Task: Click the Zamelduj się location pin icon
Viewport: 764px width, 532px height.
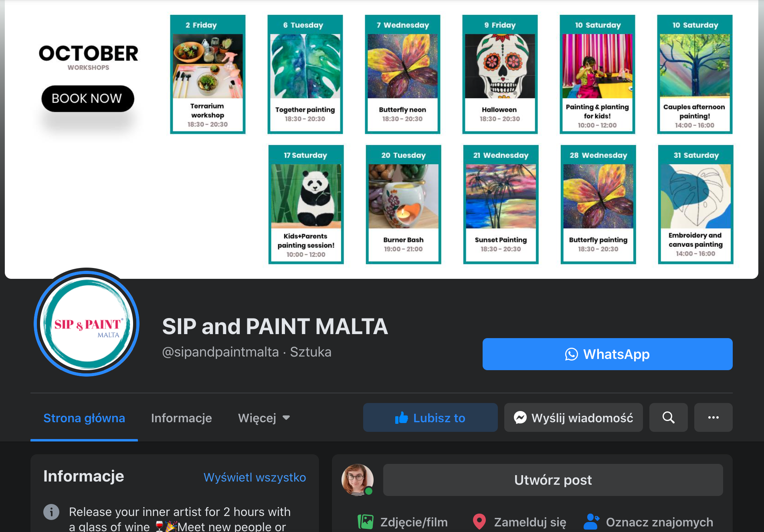Action: coord(479,522)
